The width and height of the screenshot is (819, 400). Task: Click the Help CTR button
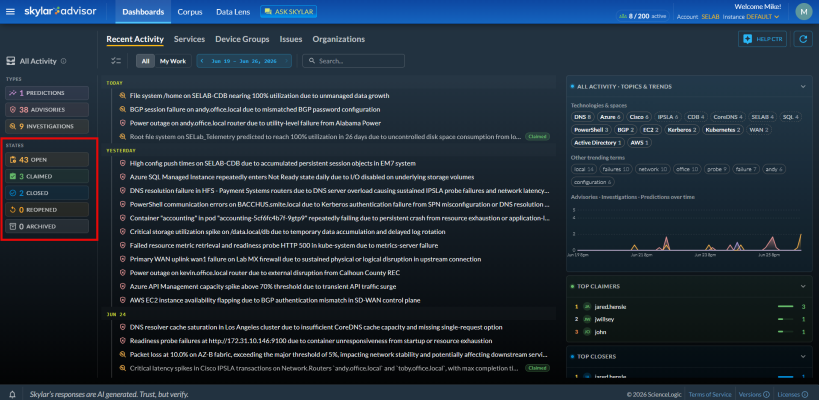[762, 39]
